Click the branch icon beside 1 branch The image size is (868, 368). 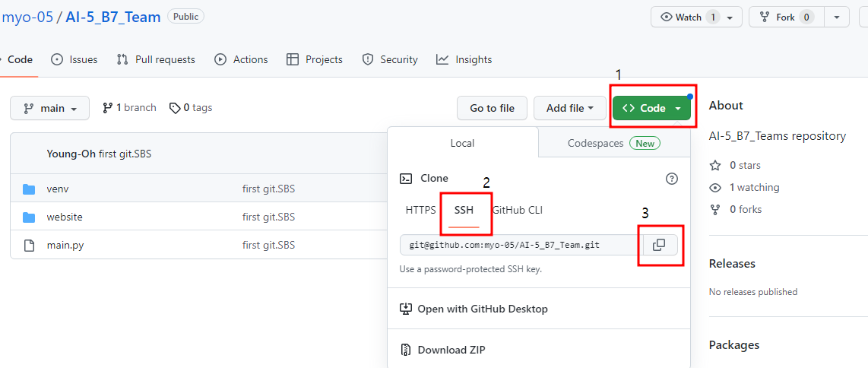(x=108, y=108)
